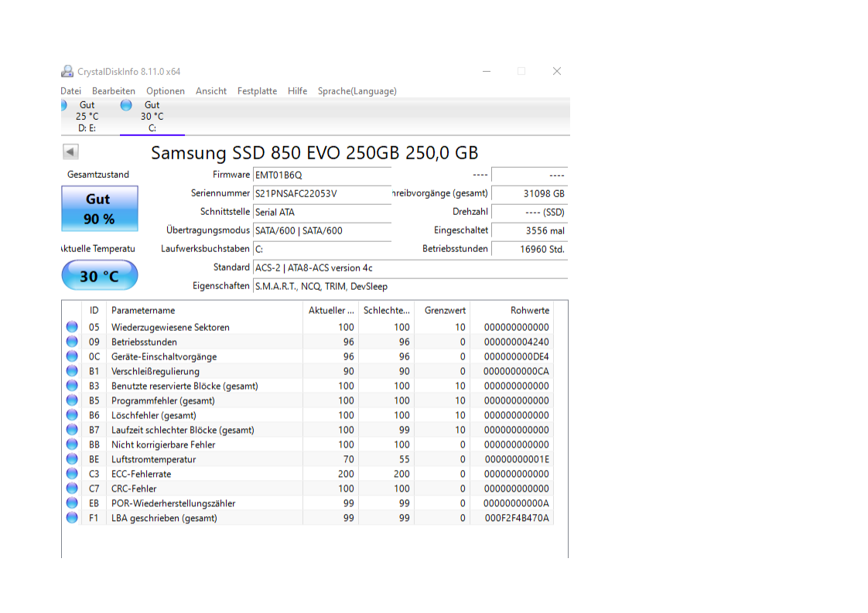The image size is (868, 613).
Task: Click the Eingeschaltet value 3556 mal
Action: click(x=530, y=230)
